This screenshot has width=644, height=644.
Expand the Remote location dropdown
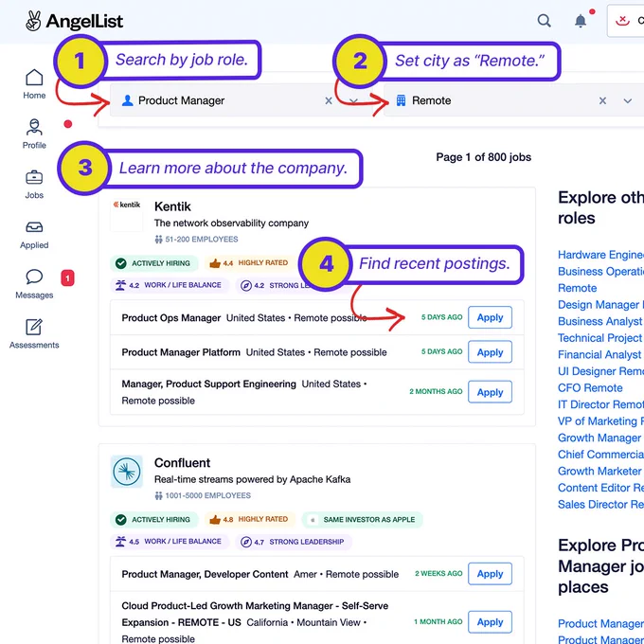coord(628,100)
